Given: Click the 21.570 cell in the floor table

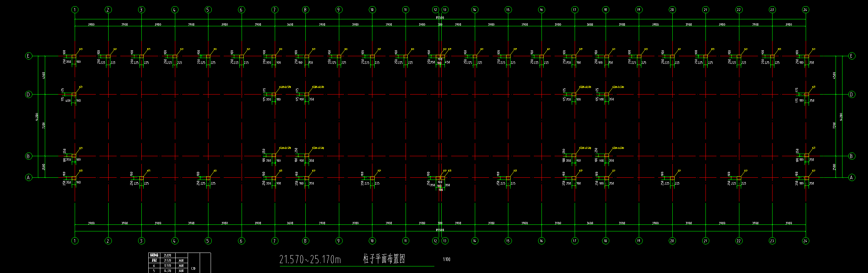Looking at the screenshot, I should pyautogui.click(x=167, y=261).
